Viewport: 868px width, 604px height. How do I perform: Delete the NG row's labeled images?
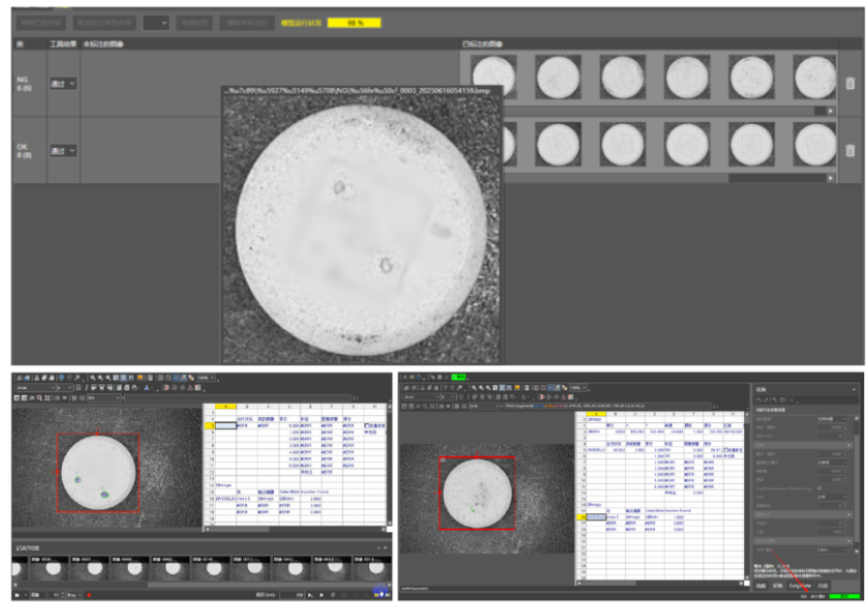pos(850,84)
